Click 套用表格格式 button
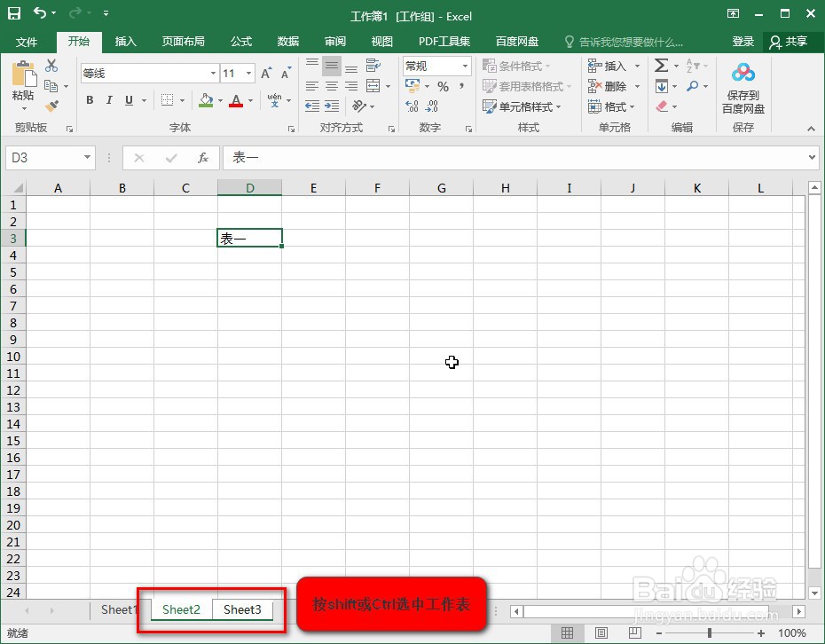This screenshot has width=825, height=644. (x=527, y=86)
